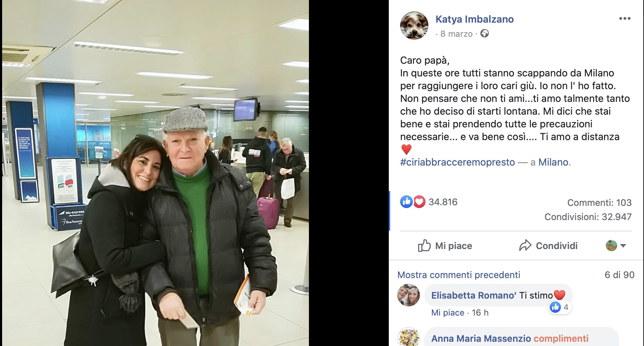Open Katya Imbalzano's profile name link
The width and height of the screenshot is (644, 346).
pos(474,19)
